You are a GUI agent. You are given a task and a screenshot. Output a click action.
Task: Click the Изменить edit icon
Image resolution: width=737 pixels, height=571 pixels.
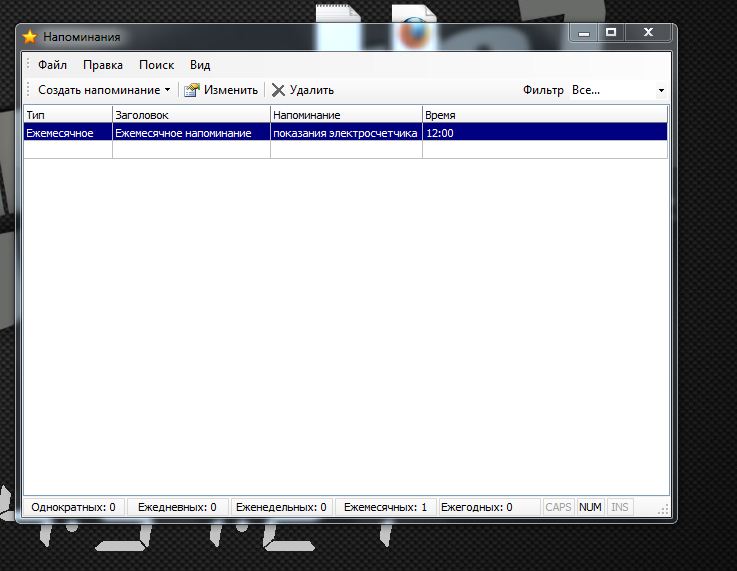pyautogui.click(x=191, y=90)
